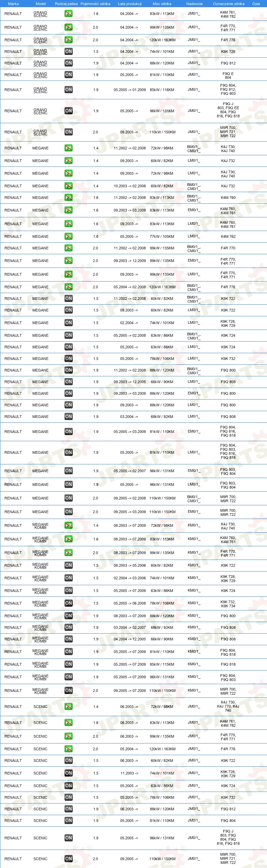This screenshot has width=267, height=868.
Task: Click ON icon in Megane 2.0 EM0/1_ 110kW row
Action: pos(68,512)
